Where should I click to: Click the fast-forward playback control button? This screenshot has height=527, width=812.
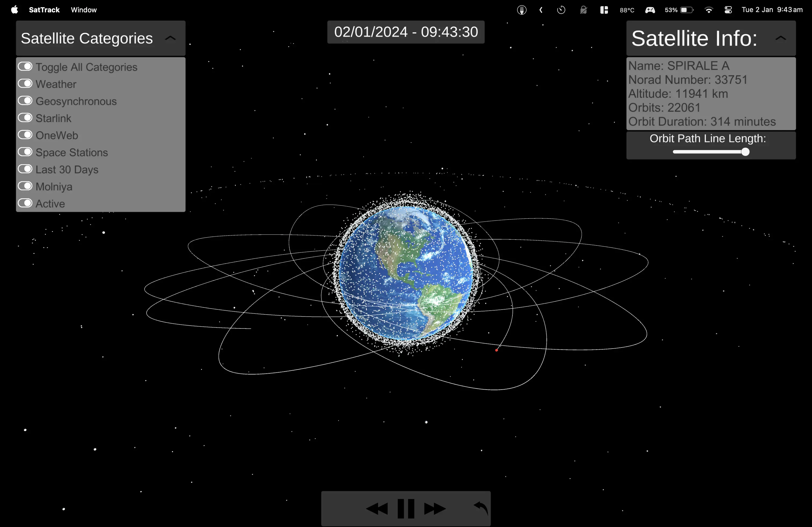point(434,507)
